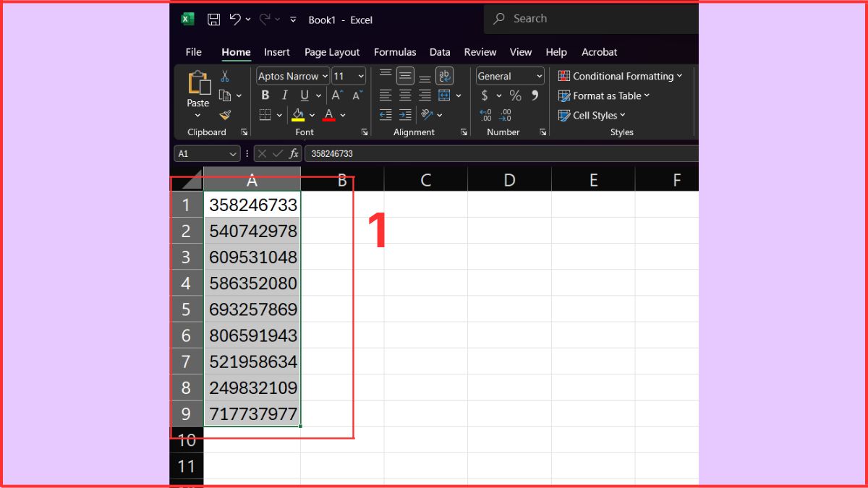Activate the Wrap Text icon
The image size is (868, 488).
[445, 76]
